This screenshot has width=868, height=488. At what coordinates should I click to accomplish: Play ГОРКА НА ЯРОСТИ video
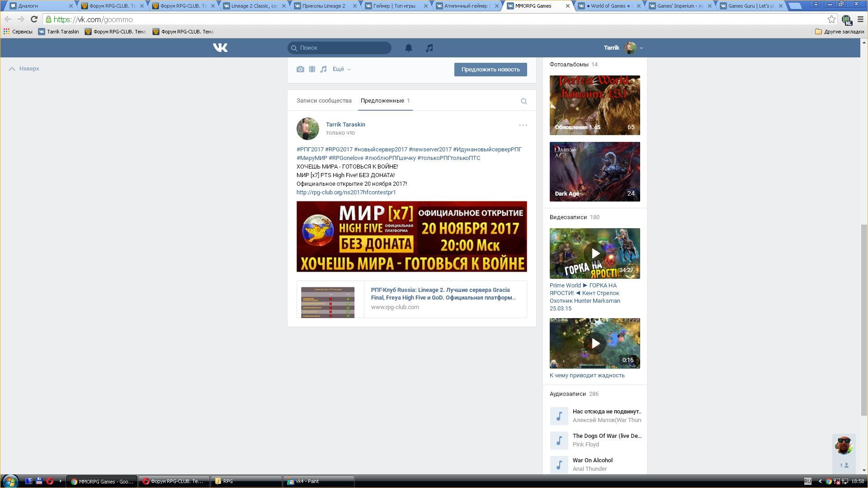594,253
